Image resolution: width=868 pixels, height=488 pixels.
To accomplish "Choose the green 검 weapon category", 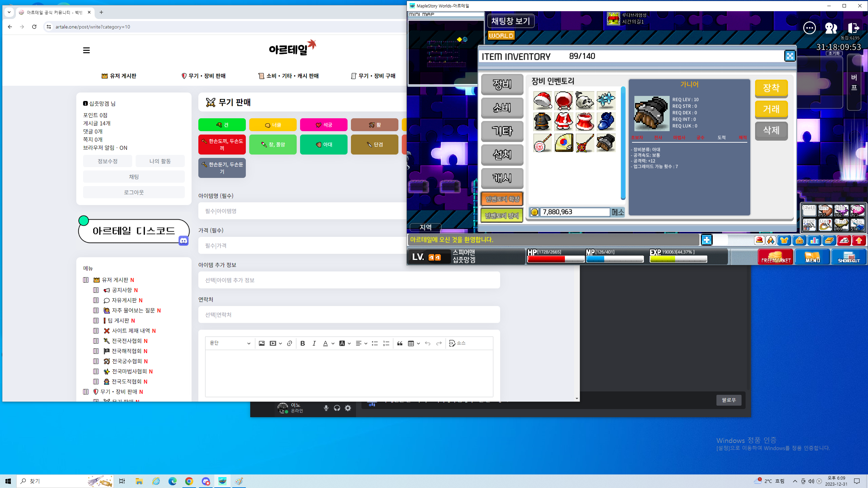I will tap(222, 125).
